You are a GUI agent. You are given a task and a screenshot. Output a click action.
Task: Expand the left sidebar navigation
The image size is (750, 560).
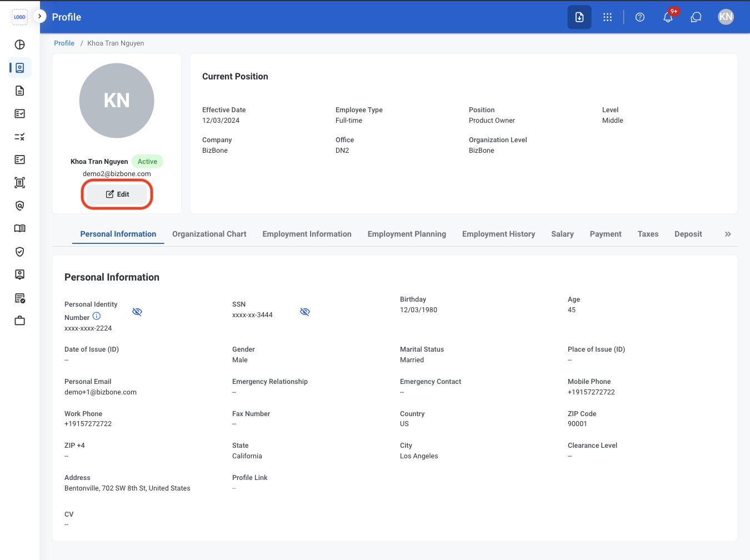tap(39, 17)
